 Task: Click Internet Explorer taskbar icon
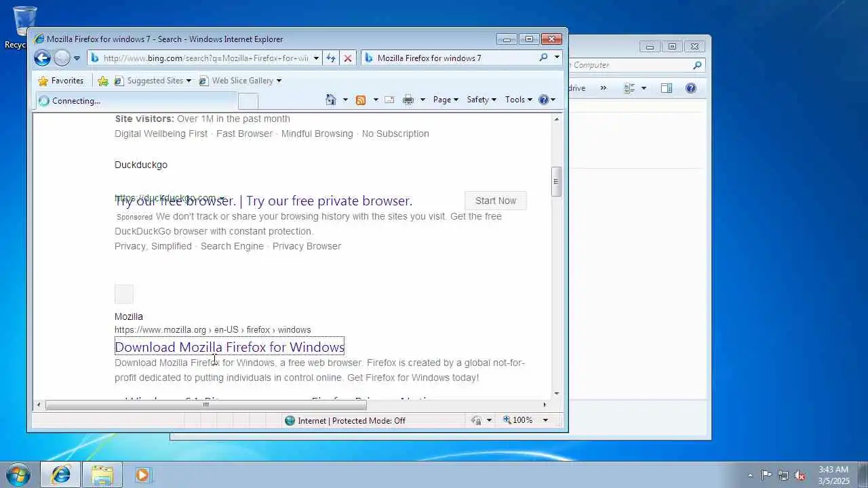pos(61,475)
